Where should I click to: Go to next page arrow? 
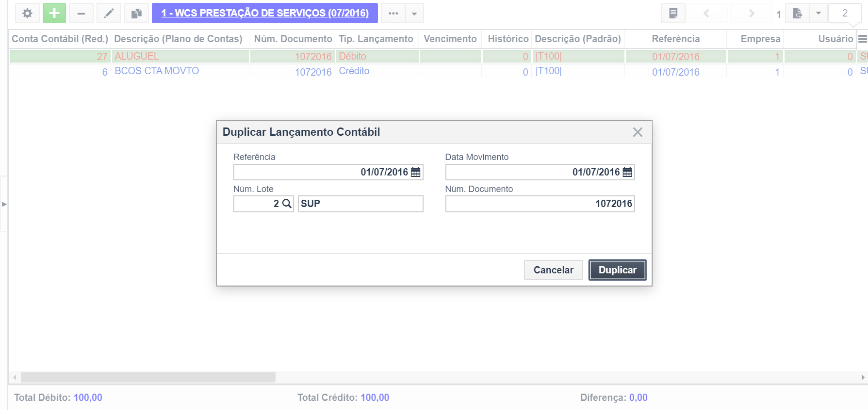click(x=751, y=13)
